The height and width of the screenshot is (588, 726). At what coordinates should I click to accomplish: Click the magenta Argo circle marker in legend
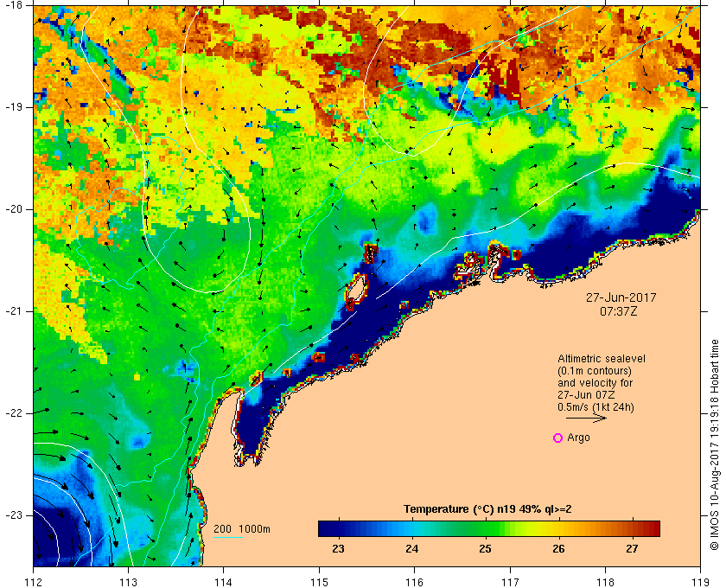click(558, 438)
